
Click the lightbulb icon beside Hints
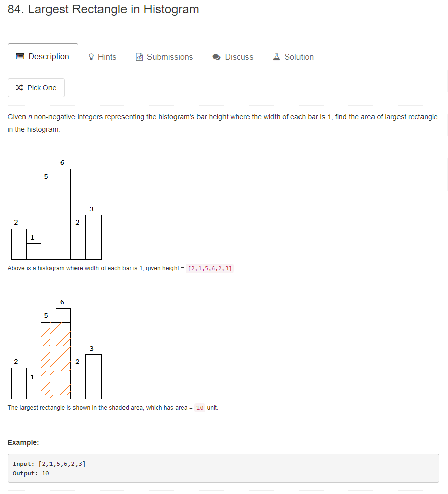[91, 57]
